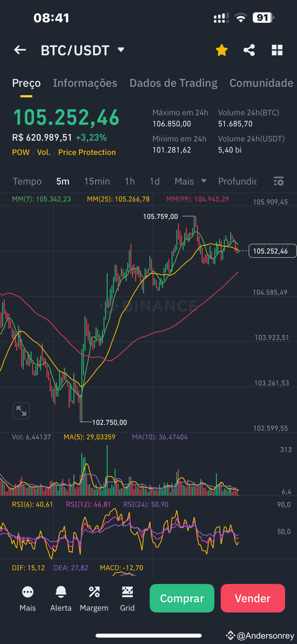Tap the back arrow icon
Screen dimensions: 297x644
(x=20, y=50)
